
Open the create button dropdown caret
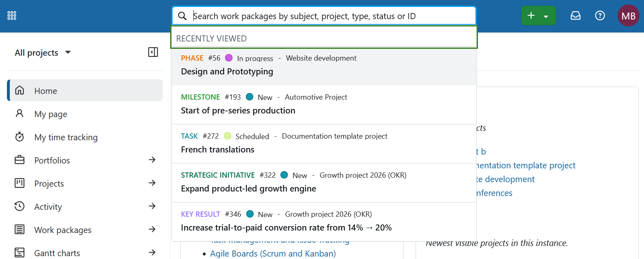546,16
